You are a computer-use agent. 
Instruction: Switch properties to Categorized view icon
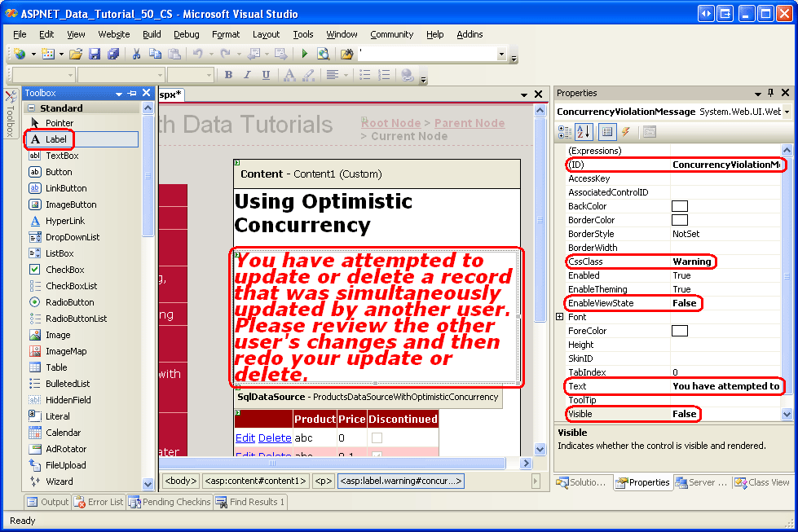(565, 131)
